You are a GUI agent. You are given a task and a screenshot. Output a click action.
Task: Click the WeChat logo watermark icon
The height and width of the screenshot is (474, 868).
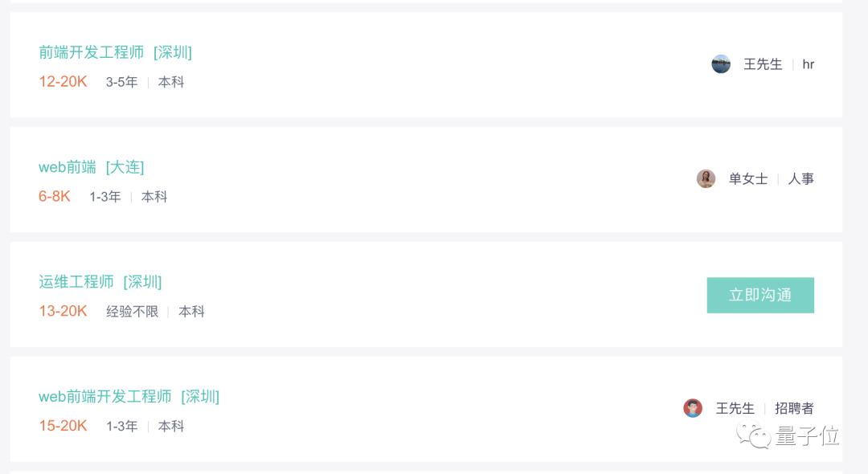[754, 436]
